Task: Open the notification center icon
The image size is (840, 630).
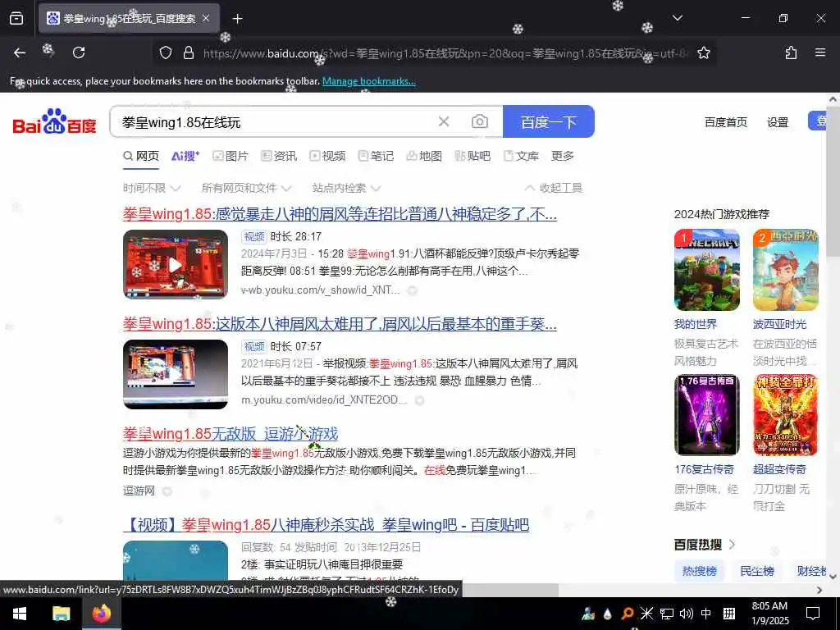Action: pos(813,614)
